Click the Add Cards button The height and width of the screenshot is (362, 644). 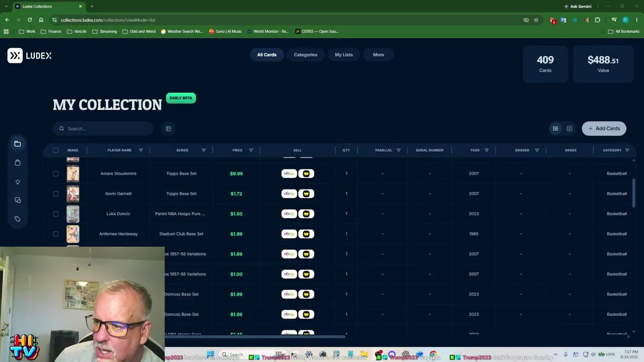point(604,129)
